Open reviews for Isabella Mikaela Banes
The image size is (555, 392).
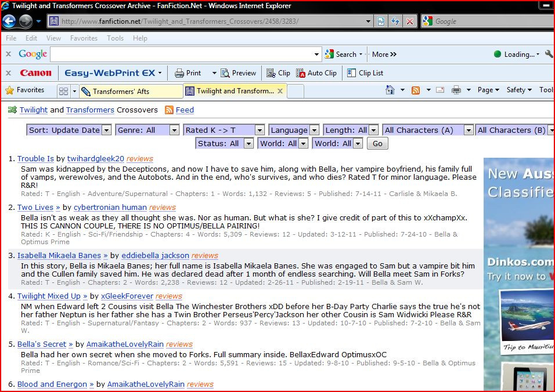tap(204, 256)
